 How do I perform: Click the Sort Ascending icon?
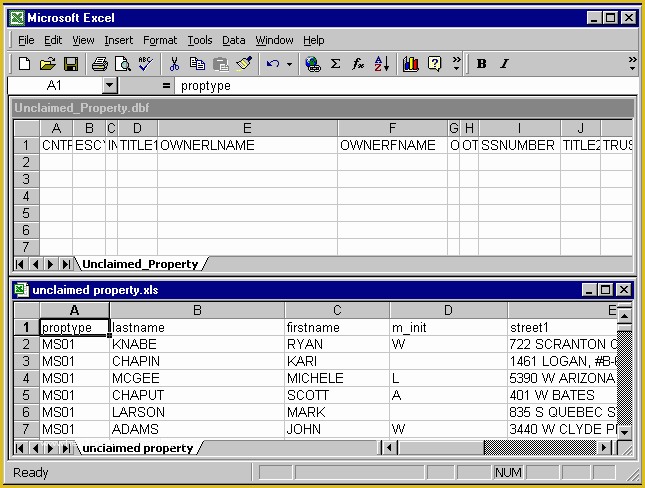[x=382, y=64]
